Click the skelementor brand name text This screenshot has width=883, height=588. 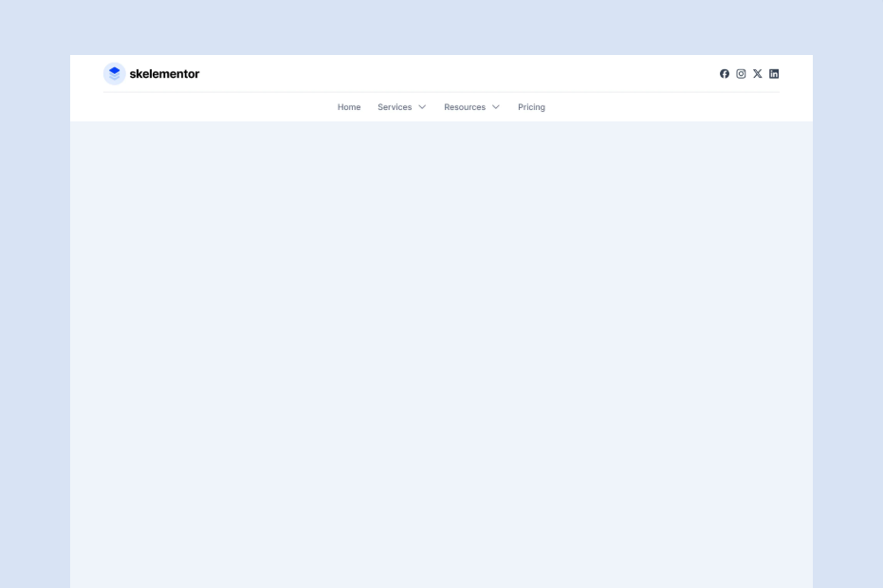point(164,74)
